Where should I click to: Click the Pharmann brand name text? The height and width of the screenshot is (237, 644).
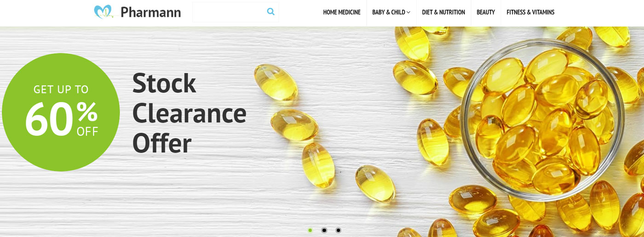(151, 12)
